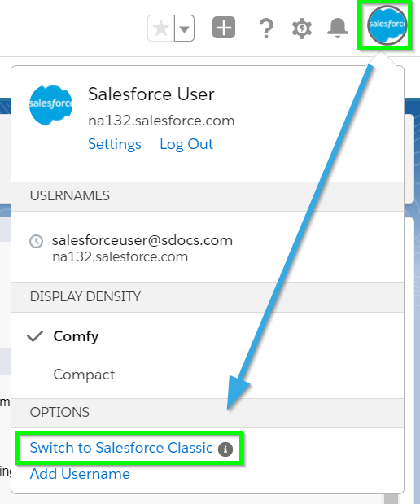Open the Settings link

115,144
